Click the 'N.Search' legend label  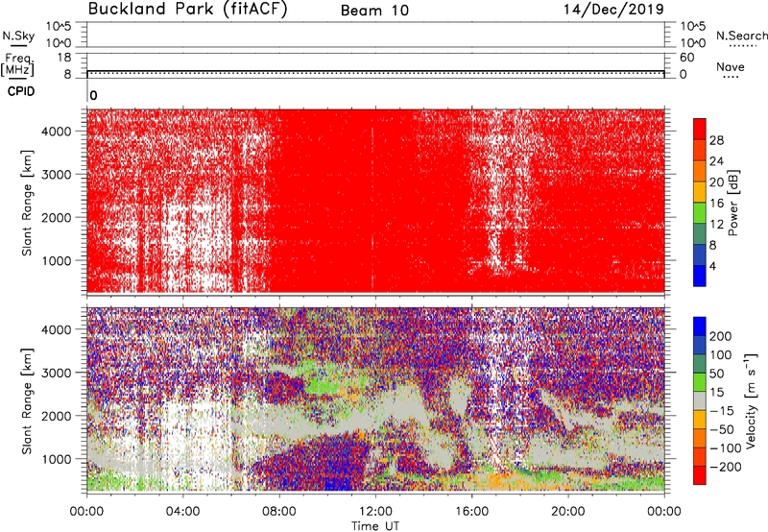click(741, 36)
